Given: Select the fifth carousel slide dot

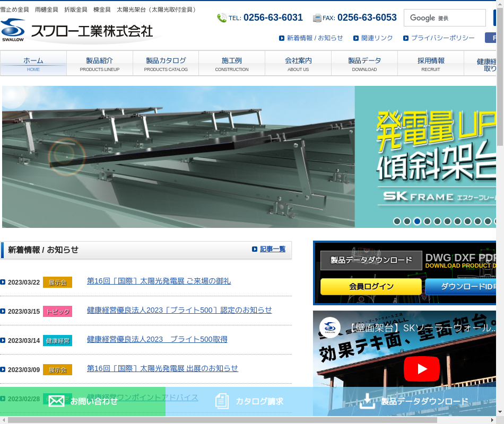Looking at the screenshot, I should coord(437,222).
